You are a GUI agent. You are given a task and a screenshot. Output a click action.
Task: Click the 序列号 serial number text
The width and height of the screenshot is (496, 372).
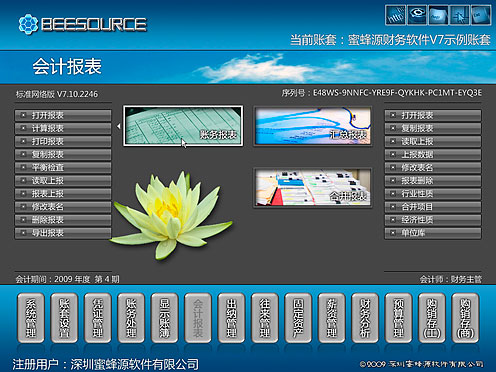[382, 93]
